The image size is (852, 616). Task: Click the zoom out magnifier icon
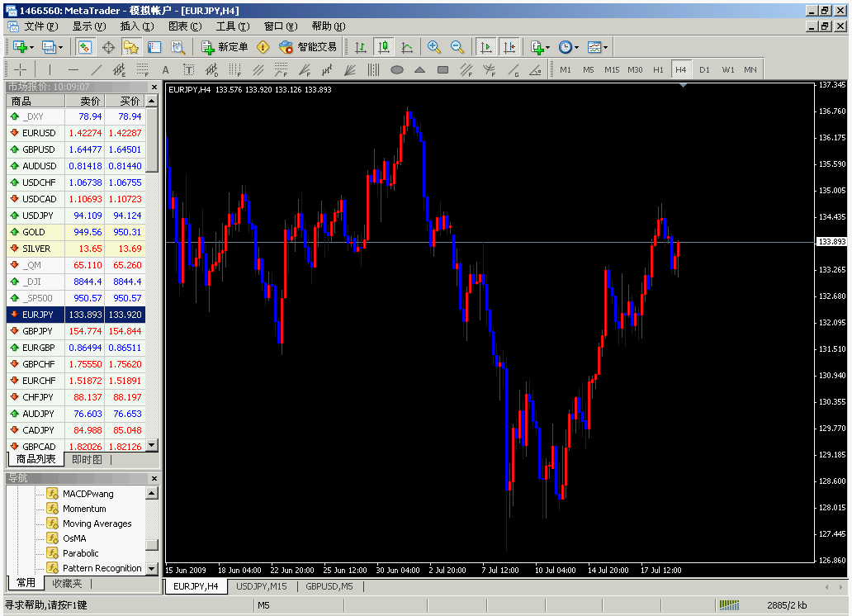click(457, 47)
